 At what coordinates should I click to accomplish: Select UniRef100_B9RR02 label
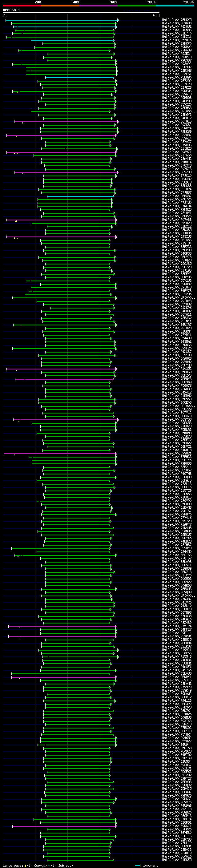tap(177, 47)
